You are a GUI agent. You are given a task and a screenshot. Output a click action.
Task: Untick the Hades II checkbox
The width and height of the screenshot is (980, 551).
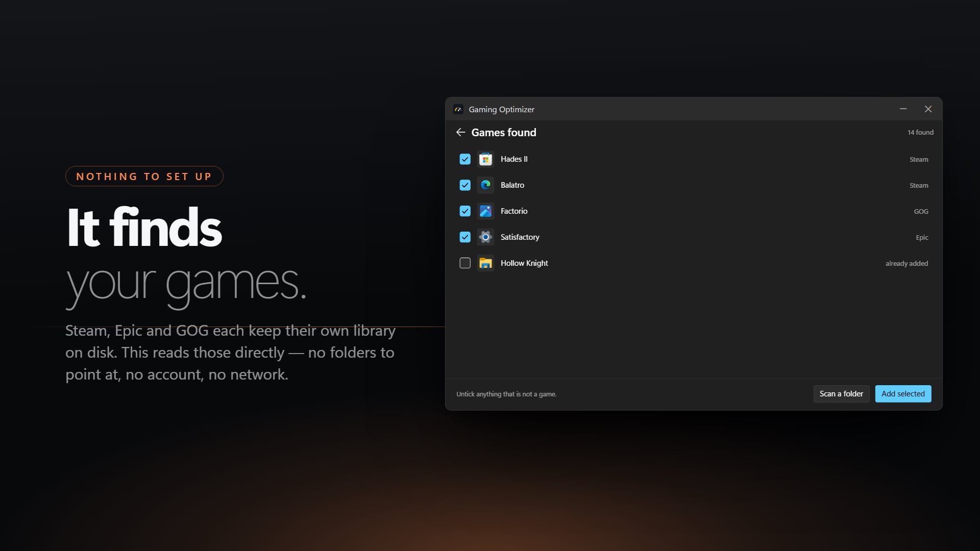click(465, 159)
